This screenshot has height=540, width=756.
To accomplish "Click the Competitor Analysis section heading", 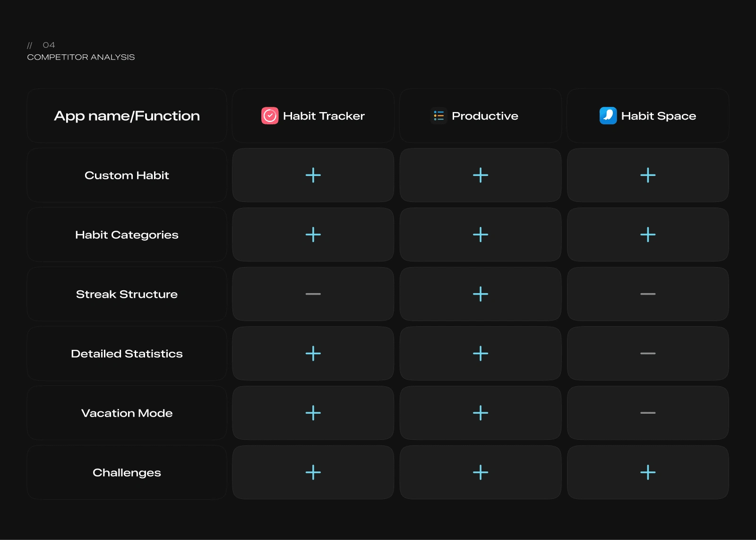I will coord(81,57).
